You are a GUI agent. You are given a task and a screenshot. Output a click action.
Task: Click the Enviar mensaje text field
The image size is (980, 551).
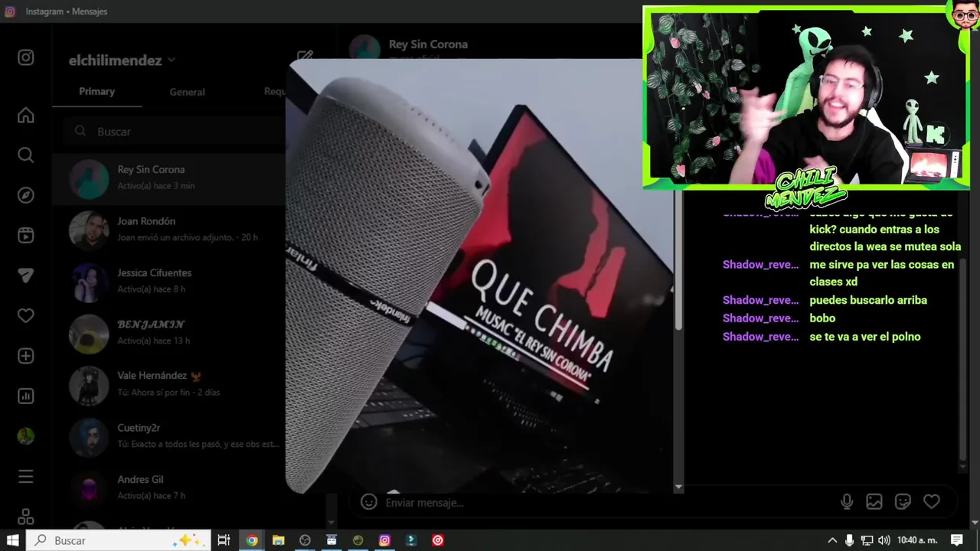click(x=605, y=503)
